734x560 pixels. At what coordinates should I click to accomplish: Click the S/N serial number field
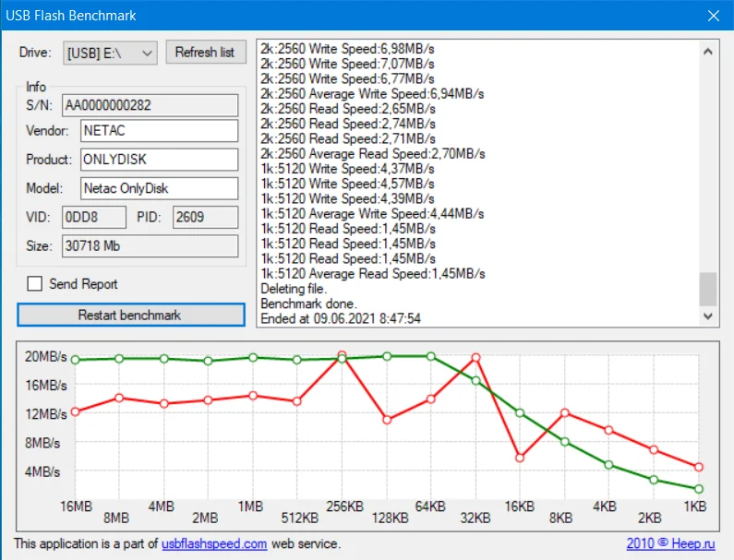(x=150, y=105)
